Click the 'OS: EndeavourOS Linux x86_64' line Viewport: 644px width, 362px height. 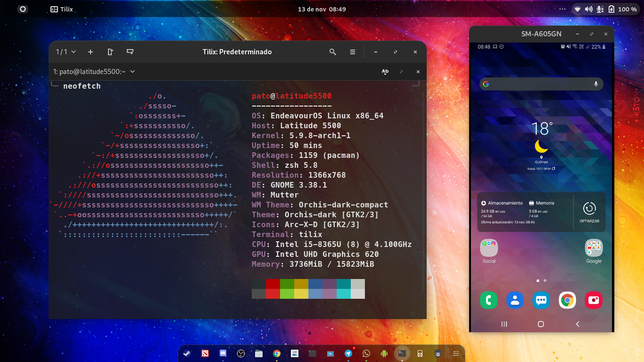[317, 116]
